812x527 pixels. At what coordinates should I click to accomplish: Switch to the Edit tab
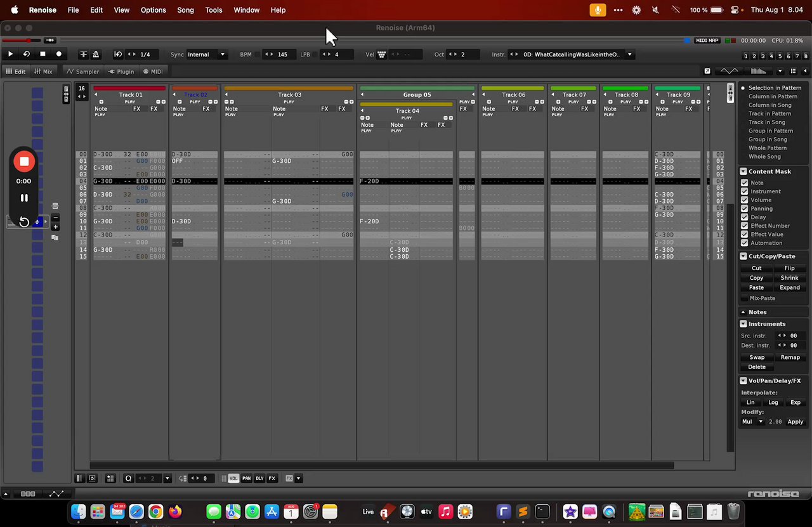pyautogui.click(x=15, y=72)
